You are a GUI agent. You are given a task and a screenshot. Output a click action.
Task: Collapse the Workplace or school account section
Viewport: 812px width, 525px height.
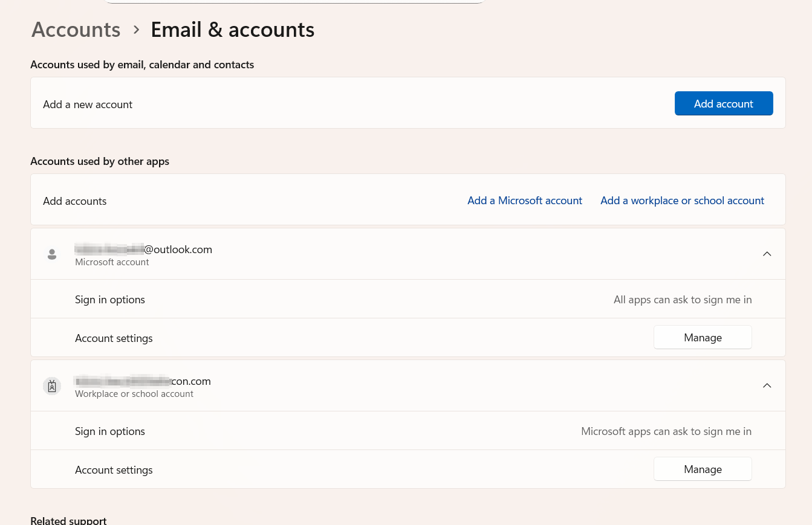pos(767,385)
